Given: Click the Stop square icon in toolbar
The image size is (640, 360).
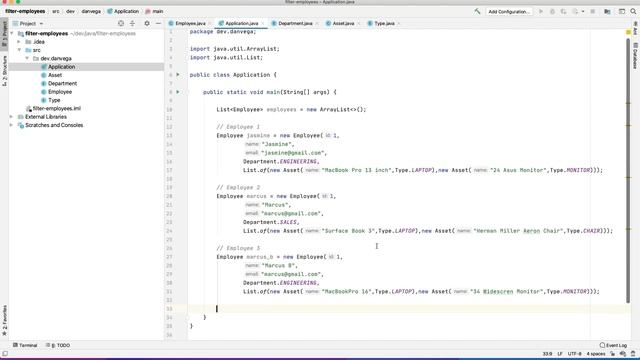Looking at the screenshot, I should 593,11.
